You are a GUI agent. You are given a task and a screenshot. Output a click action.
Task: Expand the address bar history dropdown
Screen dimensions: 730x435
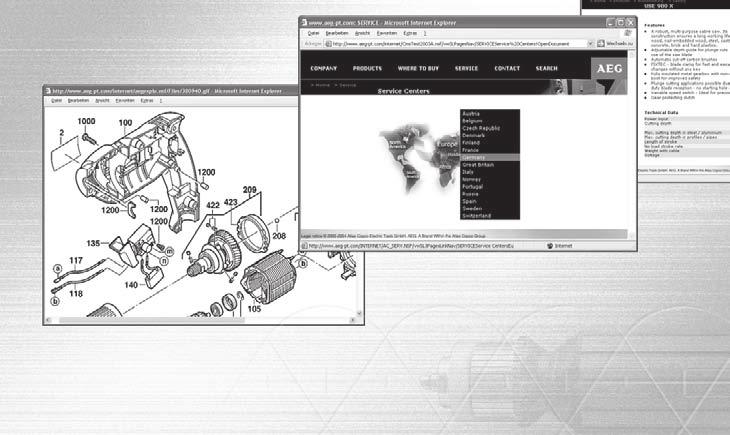590,44
